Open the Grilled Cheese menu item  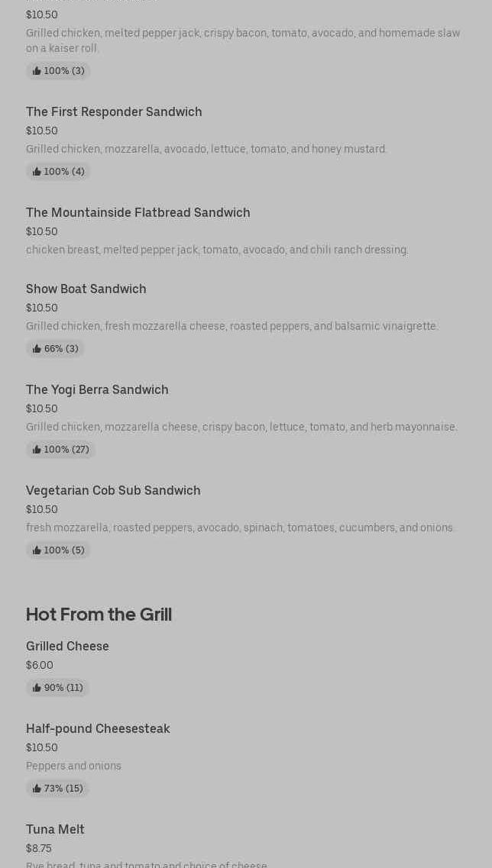point(67,647)
